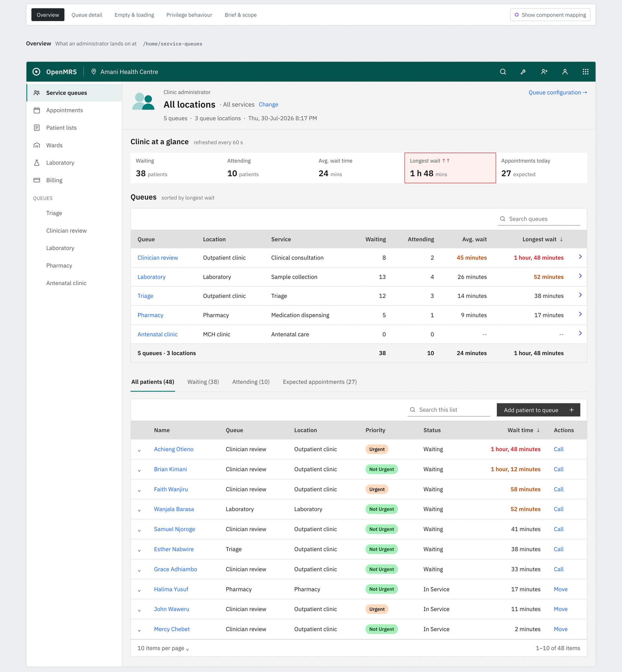Viewport: 622px width, 672px height.
Task: Select the All patients (48) tab
Action: [153, 382]
